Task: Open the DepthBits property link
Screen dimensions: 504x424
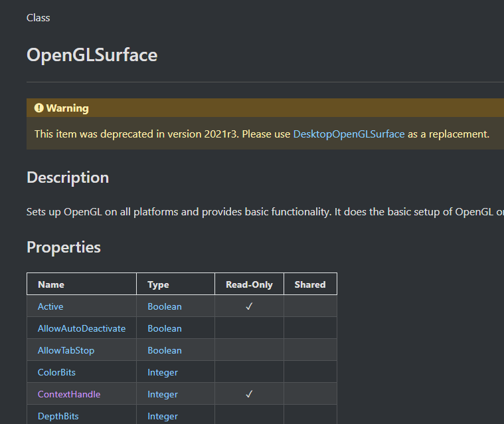Action: (x=58, y=416)
